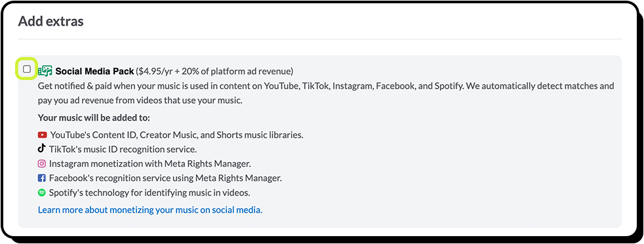Click the TikTok logo icon
This screenshot has height=244, width=644.
coord(41,148)
